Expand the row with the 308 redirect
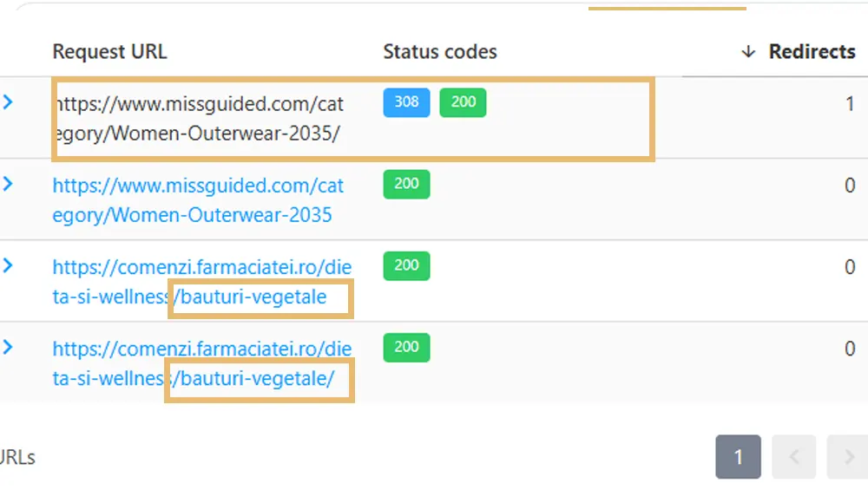 9,102
